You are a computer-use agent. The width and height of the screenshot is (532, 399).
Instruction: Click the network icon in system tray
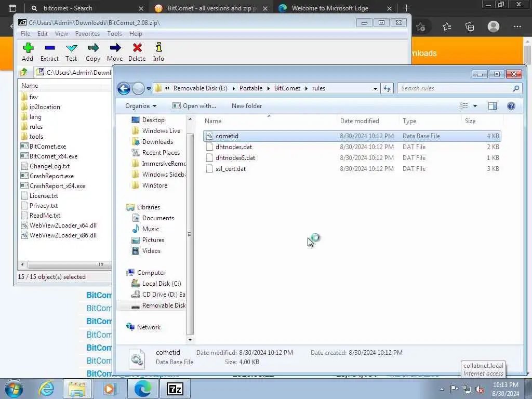click(x=467, y=389)
